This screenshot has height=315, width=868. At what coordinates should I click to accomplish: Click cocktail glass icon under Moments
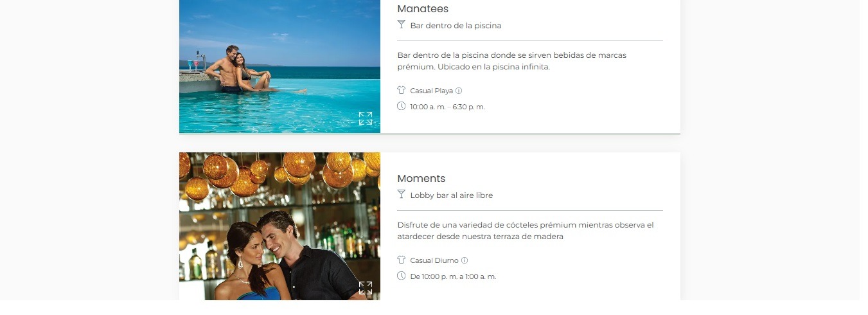(x=402, y=194)
